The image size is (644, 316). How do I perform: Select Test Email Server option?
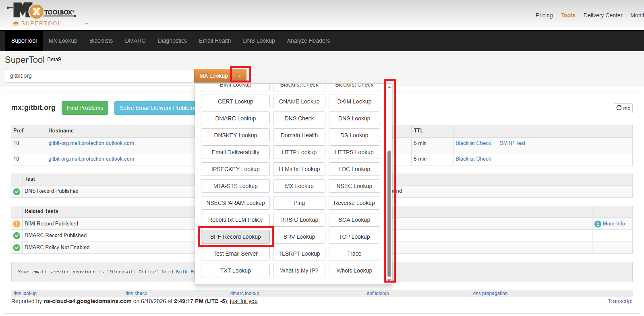coord(236,254)
